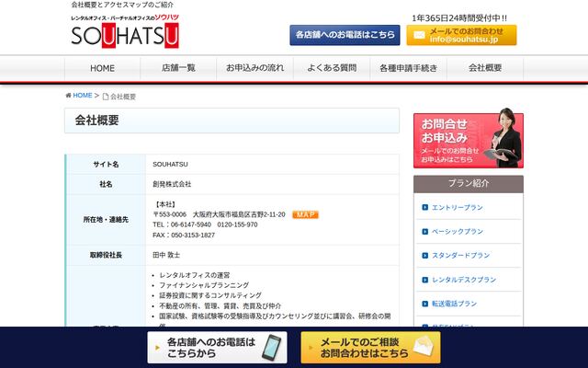The width and height of the screenshot is (588, 368).
Task: Click the page icon beside 会社概要 breadcrumb
Action: pyautogui.click(x=106, y=97)
